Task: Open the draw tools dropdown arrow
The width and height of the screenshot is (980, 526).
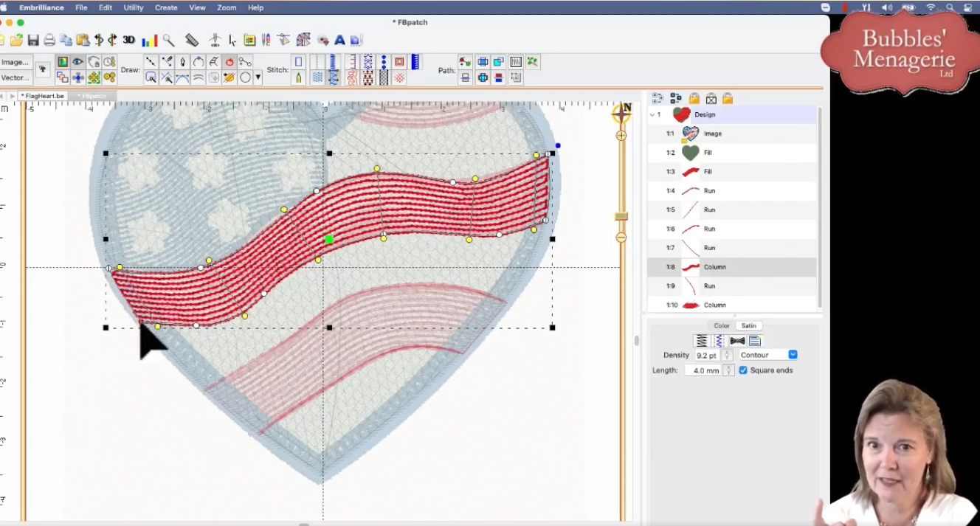Action: click(x=258, y=77)
